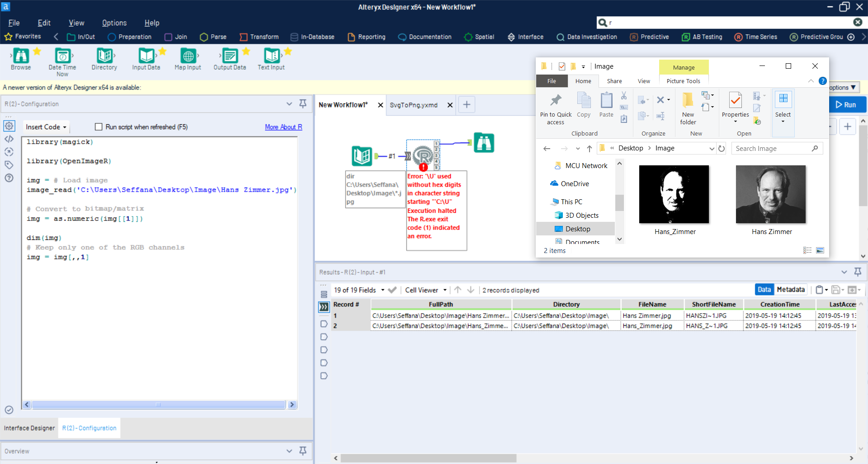
Task: Click the Browse tool node on the canvas
Action: [x=484, y=143]
